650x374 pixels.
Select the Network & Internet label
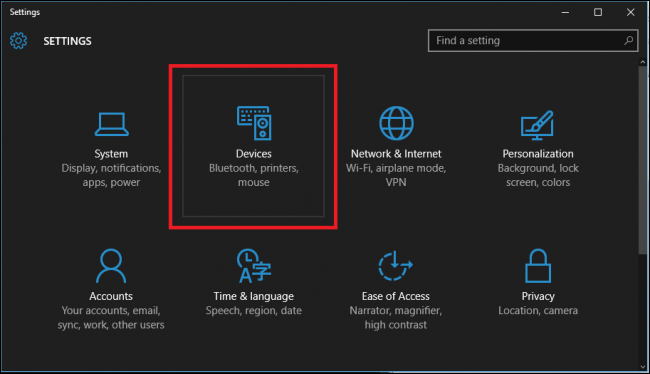pos(396,154)
